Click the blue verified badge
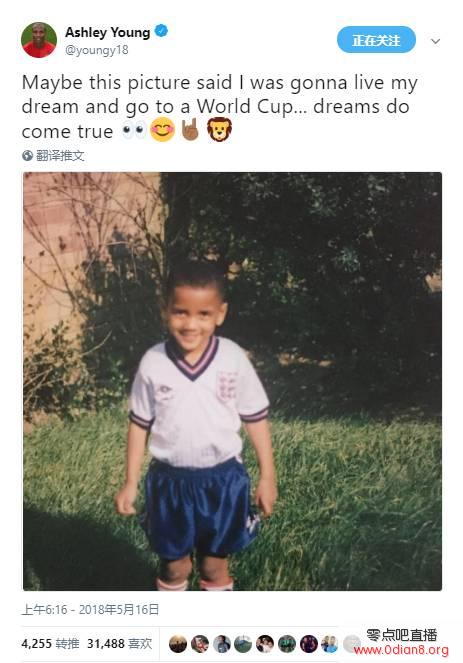Screen dimensions: 463x663 click(162, 31)
